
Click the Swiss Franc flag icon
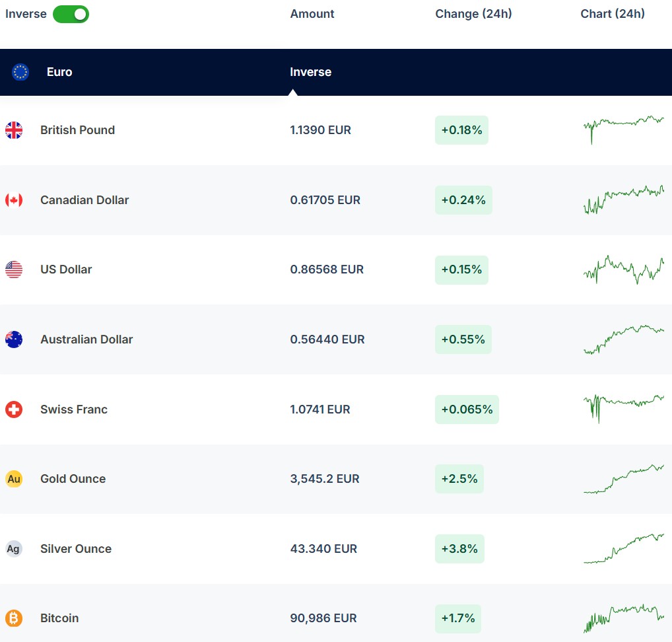coord(14,410)
